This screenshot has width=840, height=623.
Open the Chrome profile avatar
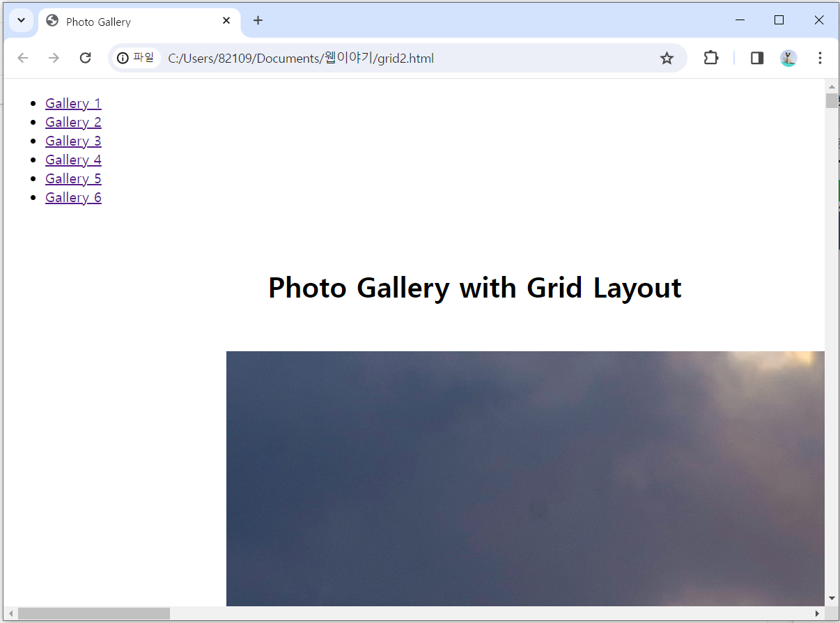(x=788, y=58)
